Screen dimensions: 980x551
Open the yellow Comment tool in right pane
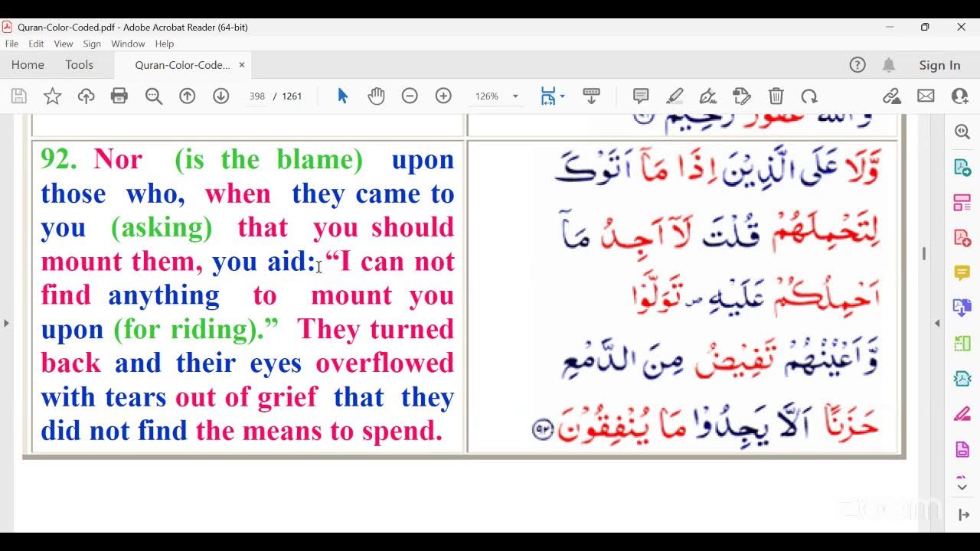coord(962,272)
